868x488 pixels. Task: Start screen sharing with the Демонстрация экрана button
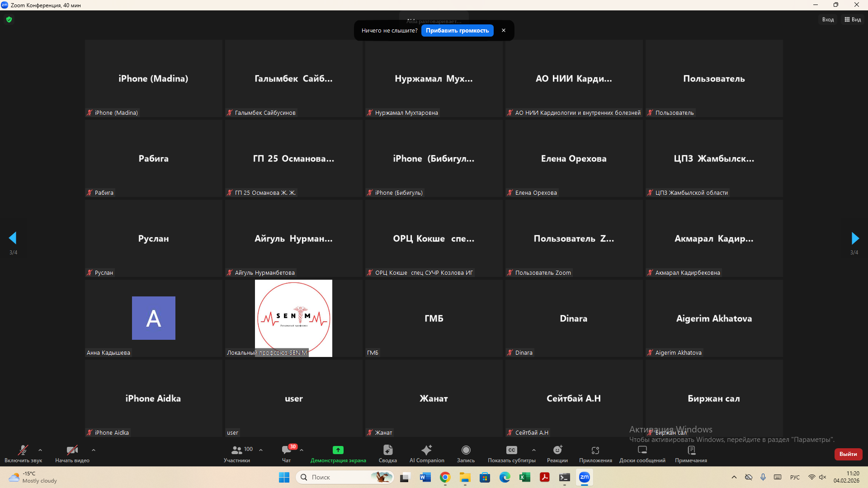(x=338, y=450)
